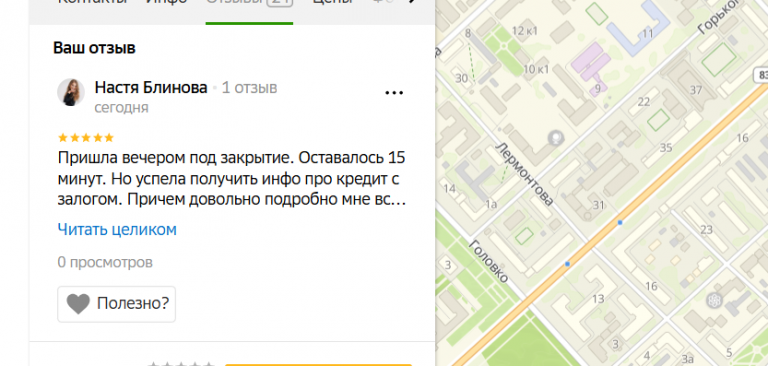Click the '0 просмотров' view counter

click(105, 263)
